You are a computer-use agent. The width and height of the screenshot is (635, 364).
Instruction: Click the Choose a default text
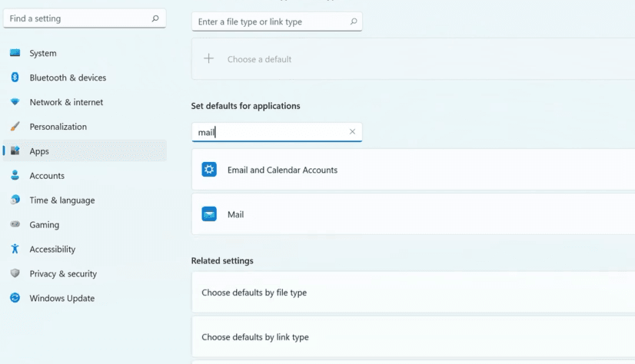tap(259, 59)
